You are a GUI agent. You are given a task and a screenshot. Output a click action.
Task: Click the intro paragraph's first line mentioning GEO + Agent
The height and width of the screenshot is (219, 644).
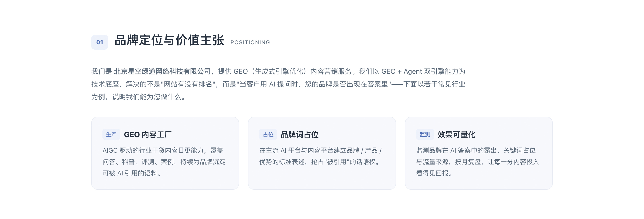pos(278,72)
